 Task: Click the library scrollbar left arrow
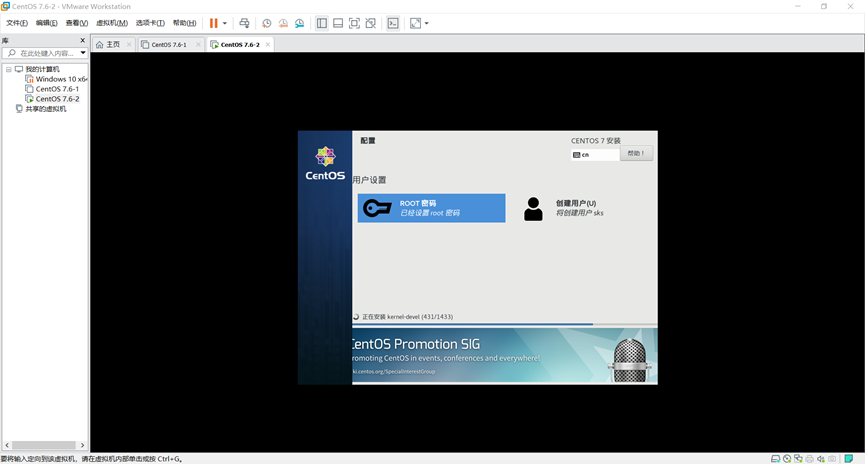7,445
